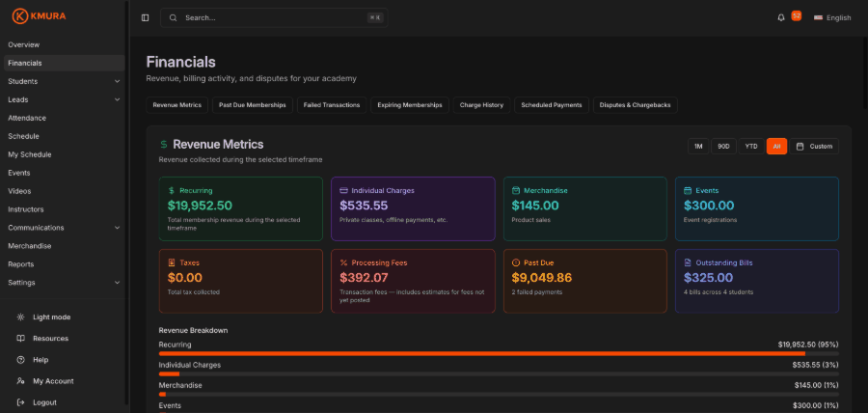Open the English language dropdown
The image size is (868, 413).
click(832, 17)
